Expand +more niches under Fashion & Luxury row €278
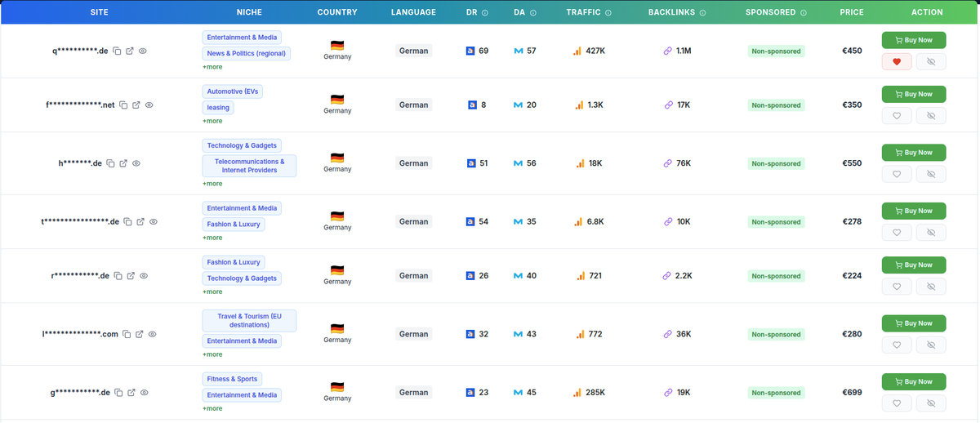Viewport: 980px width, 423px height. (x=212, y=238)
